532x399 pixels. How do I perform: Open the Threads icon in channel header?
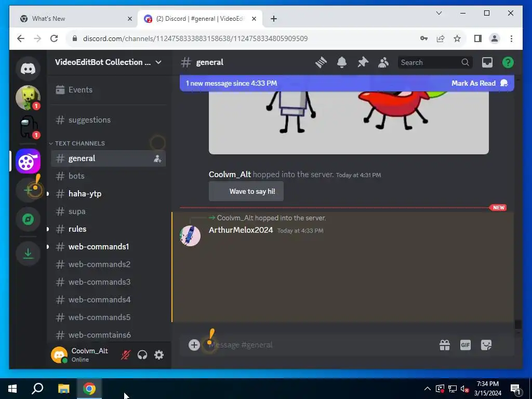(321, 62)
